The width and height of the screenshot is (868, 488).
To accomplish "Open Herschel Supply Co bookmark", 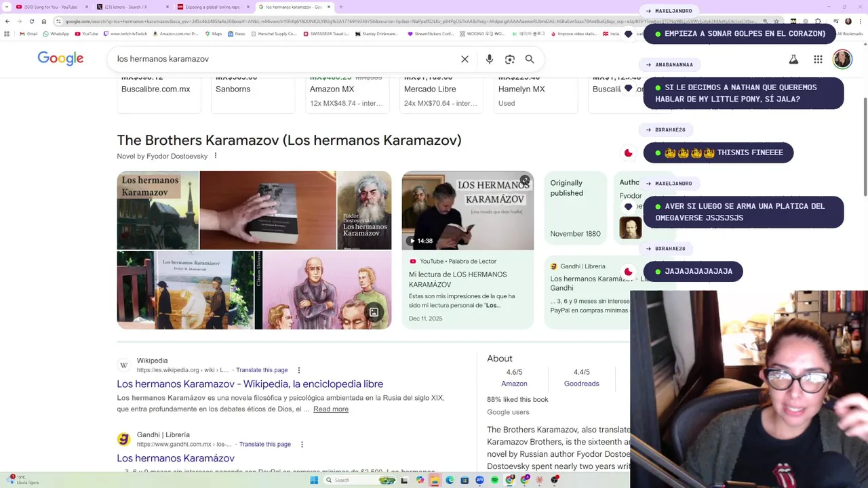I will click(273, 33).
